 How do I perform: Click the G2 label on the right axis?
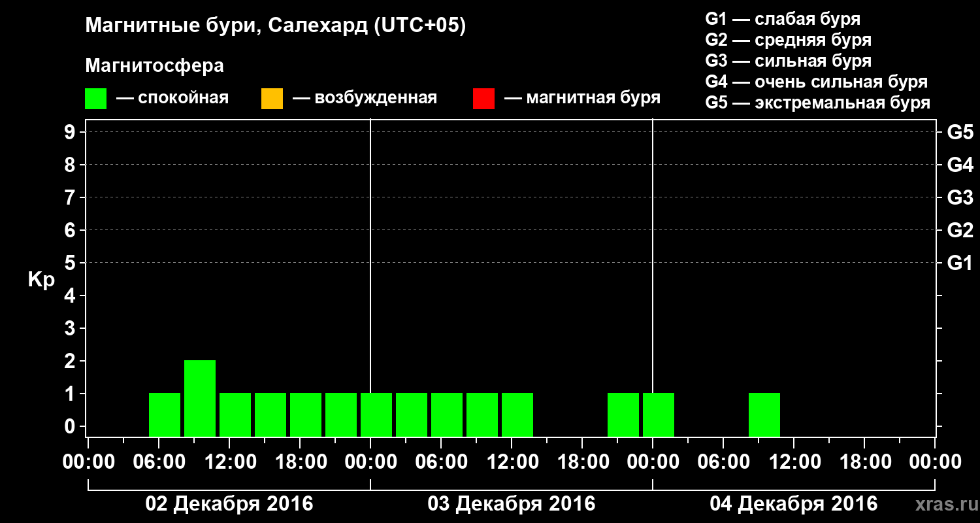pyautogui.click(x=960, y=230)
